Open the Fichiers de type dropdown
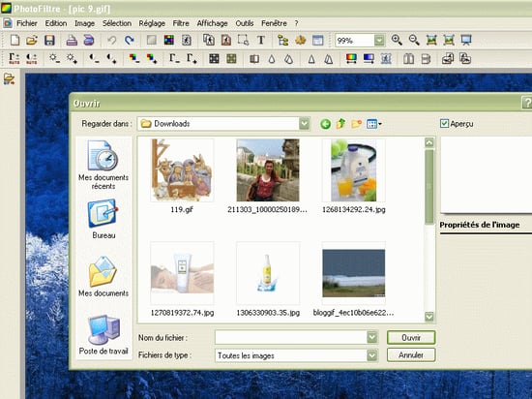 click(x=372, y=355)
